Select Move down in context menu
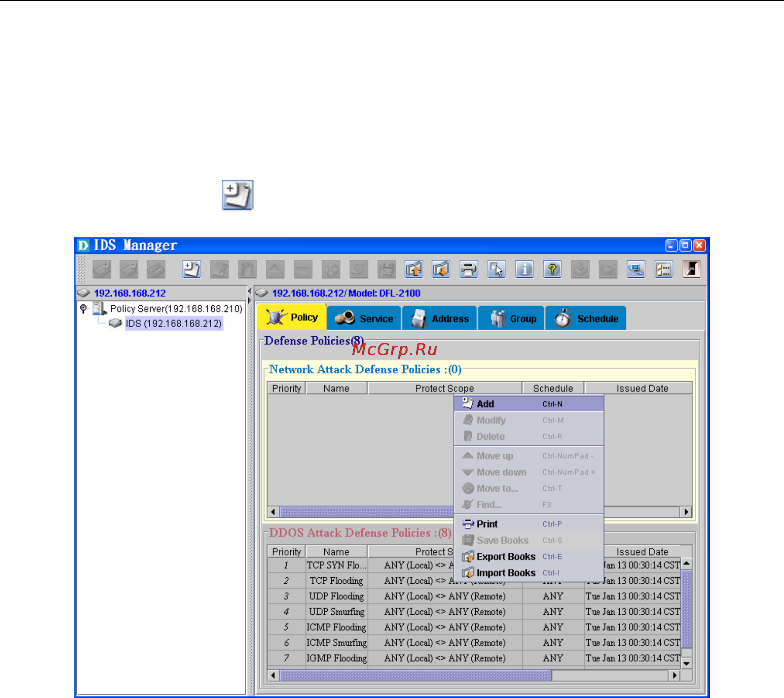Screen dimensions: 784x698 point(529,473)
